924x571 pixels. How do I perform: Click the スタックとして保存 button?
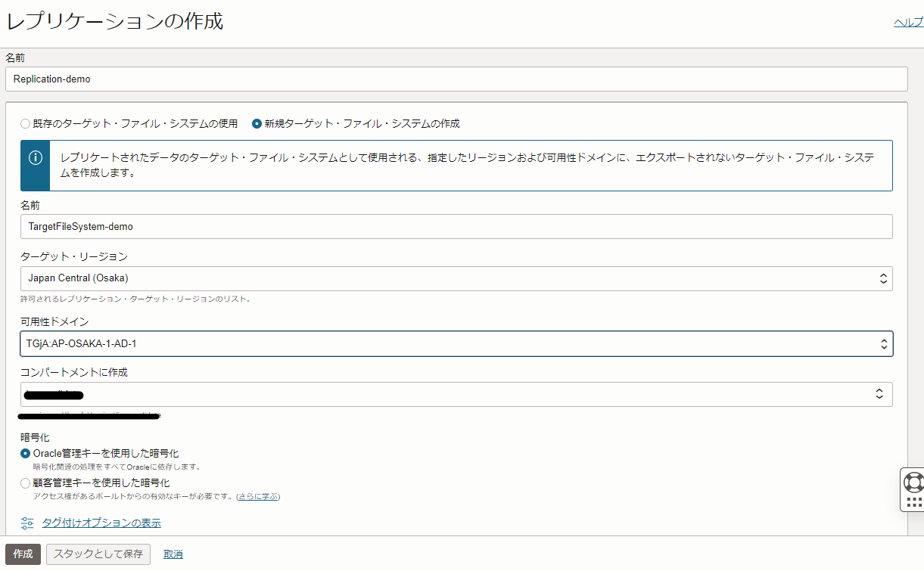tap(98, 554)
